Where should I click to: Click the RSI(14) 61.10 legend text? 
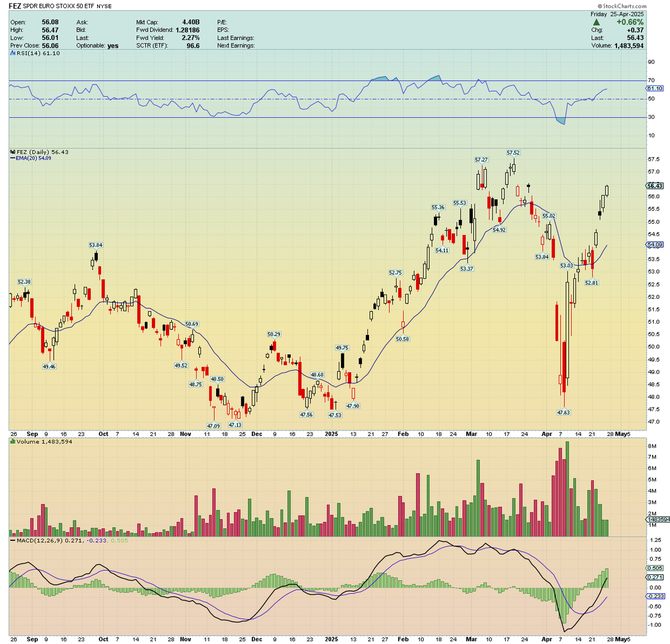[x=38, y=53]
